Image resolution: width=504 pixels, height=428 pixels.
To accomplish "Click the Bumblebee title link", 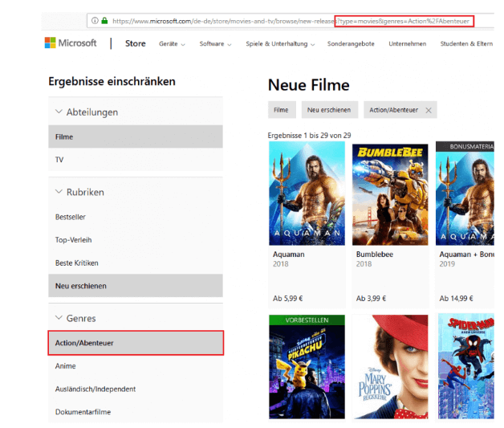I will [x=375, y=254].
